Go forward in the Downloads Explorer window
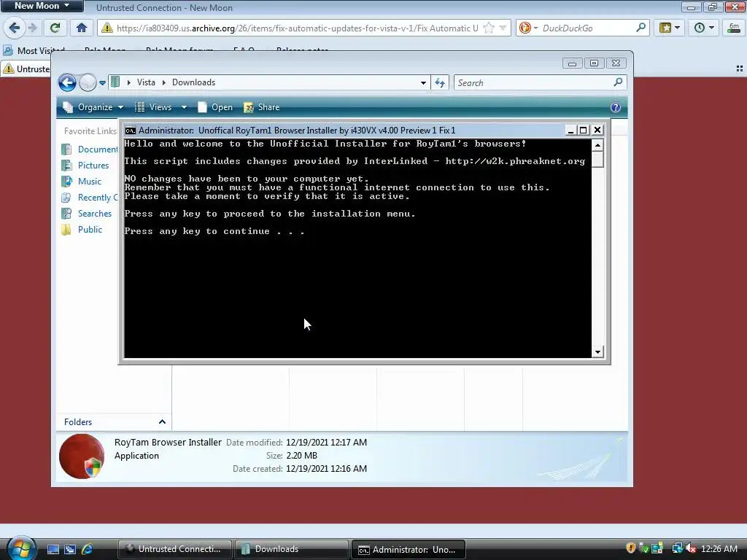This screenshot has height=560, width=747. (x=88, y=83)
